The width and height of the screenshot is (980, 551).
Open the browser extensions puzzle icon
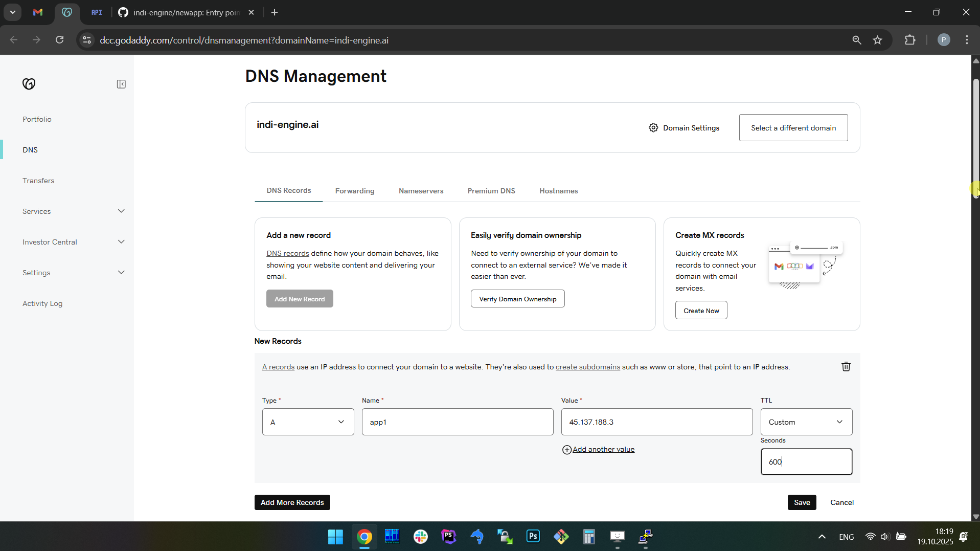coord(910,40)
